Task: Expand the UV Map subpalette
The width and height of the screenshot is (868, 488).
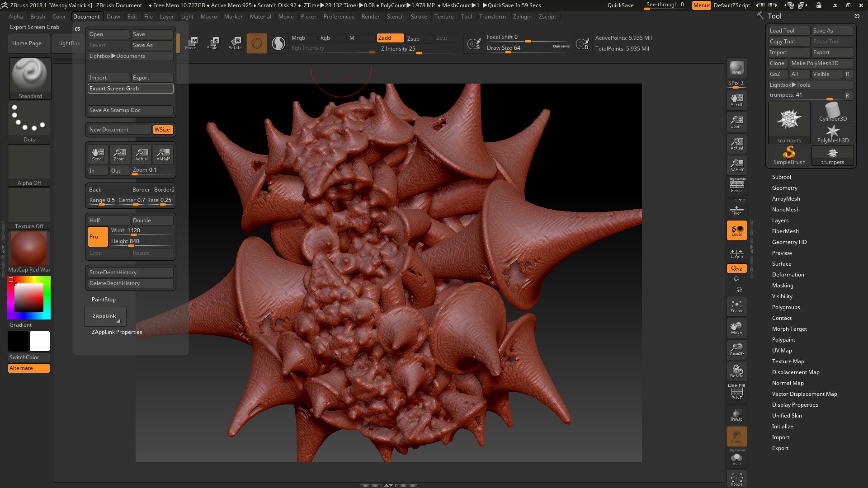Action: pos(782,351)
